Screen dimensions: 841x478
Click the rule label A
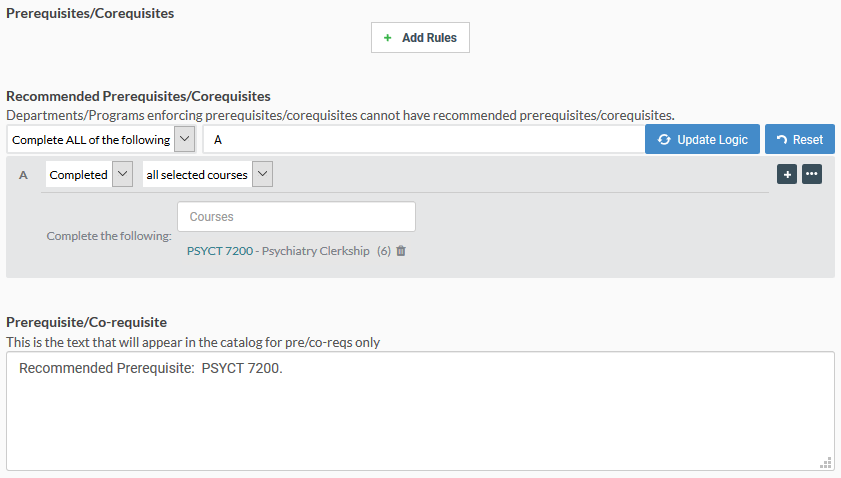point(23,175)
